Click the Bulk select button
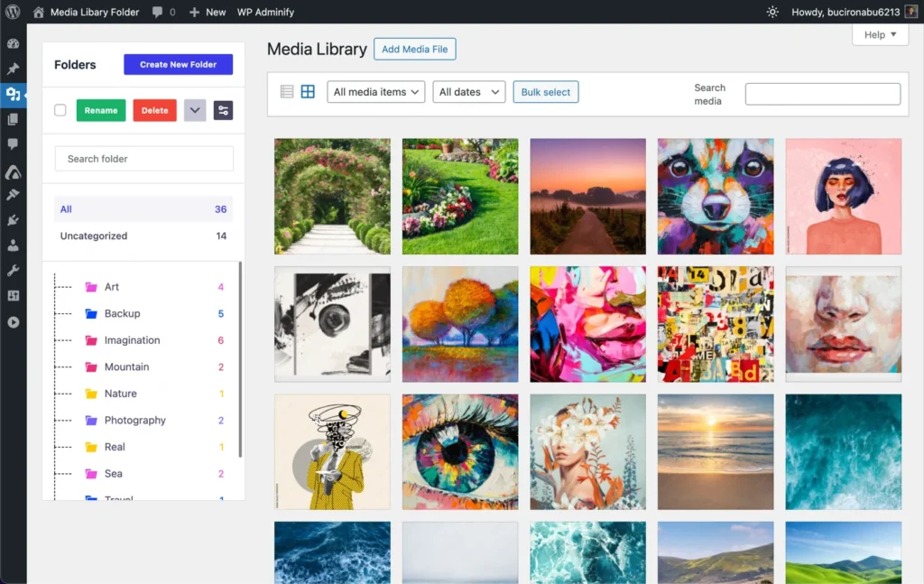The image size is (924, 584). (x=546, y=92)
